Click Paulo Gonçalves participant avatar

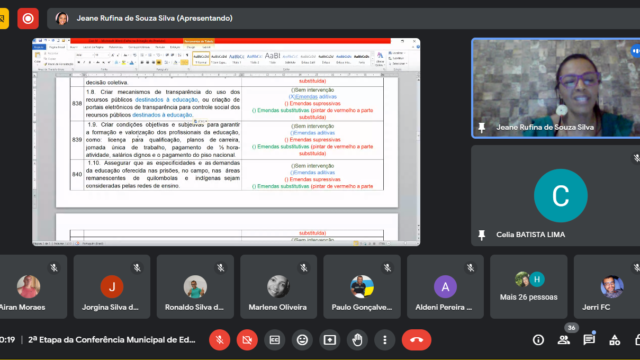point(362,287)
